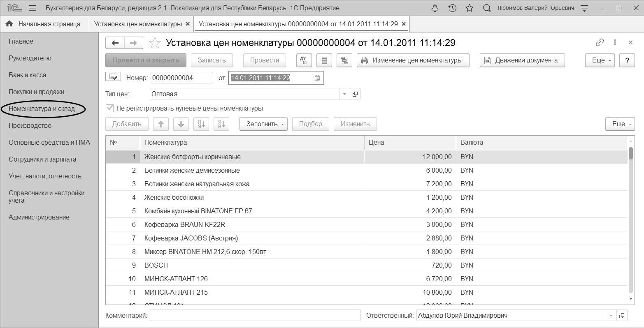Open the vertical dots more menu
The height and width of the screenshot is (328, 644).
point(615,42)
